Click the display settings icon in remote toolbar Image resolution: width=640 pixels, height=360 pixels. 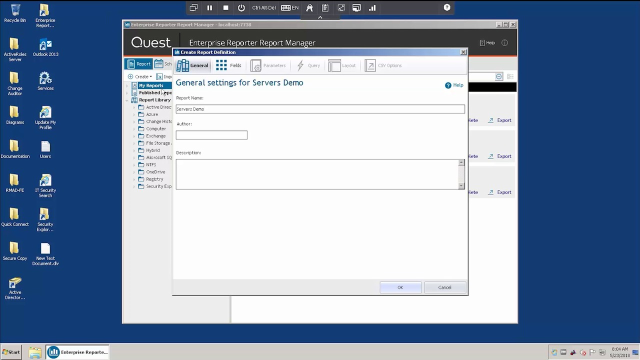click(x=356, y=8)
